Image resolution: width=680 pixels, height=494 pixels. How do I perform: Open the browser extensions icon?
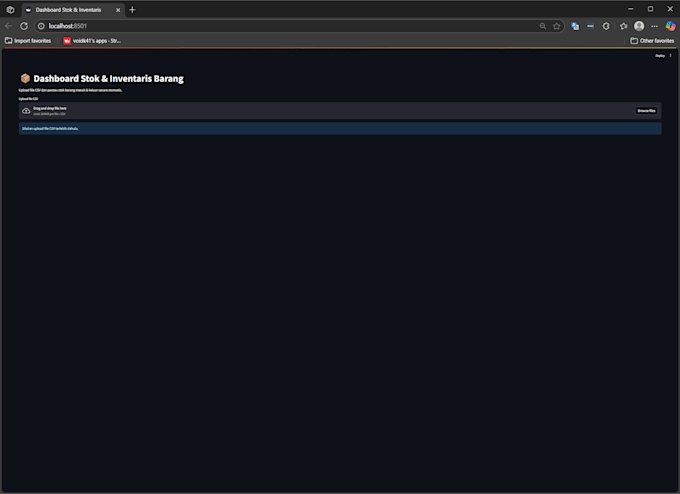point(606,26)
